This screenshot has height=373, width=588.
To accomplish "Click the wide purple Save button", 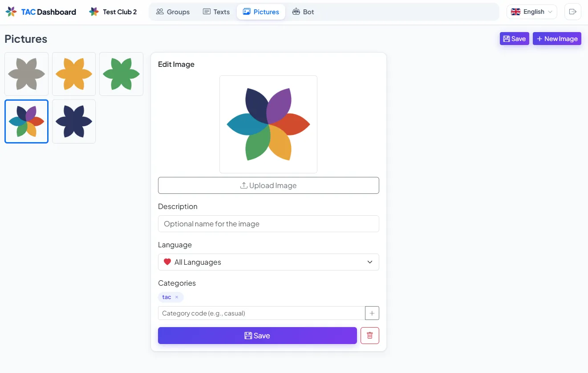I will pyautogui.click(x=257, y=336).
